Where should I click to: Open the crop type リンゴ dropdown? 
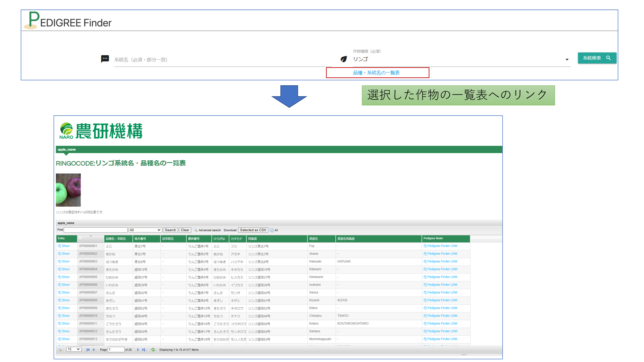[x=567, y=60]
